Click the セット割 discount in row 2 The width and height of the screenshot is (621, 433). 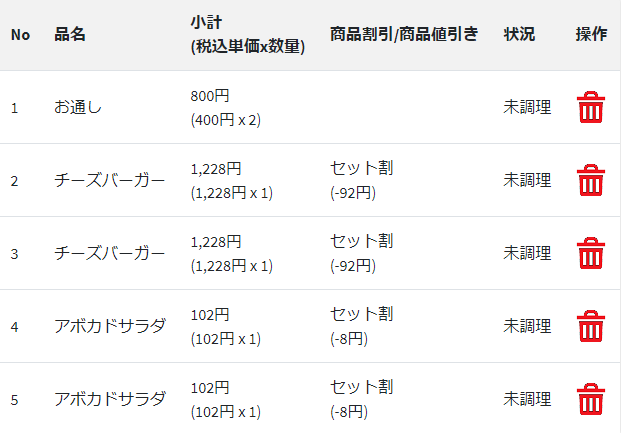click(x=361, y=168)
